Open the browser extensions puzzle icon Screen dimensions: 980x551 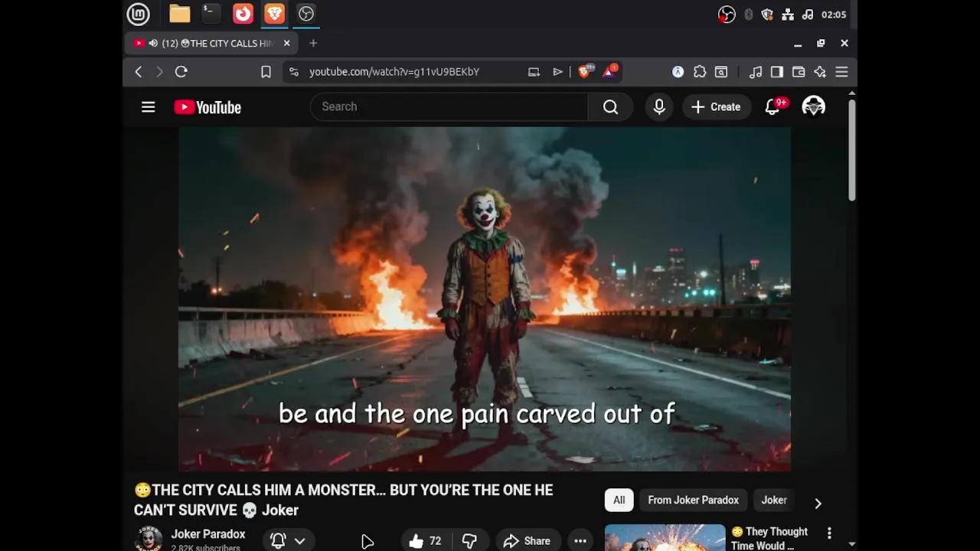(x=700, y=72)
